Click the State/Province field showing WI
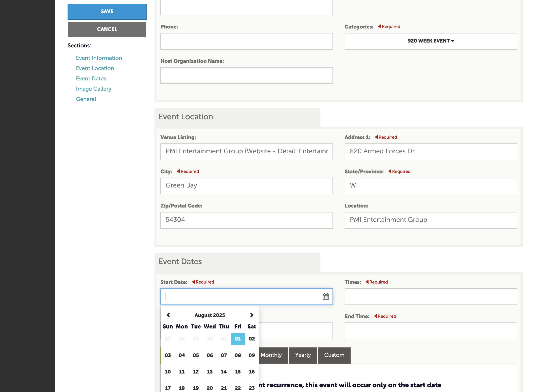The image size is (533, 392). (x=430, y=186)
